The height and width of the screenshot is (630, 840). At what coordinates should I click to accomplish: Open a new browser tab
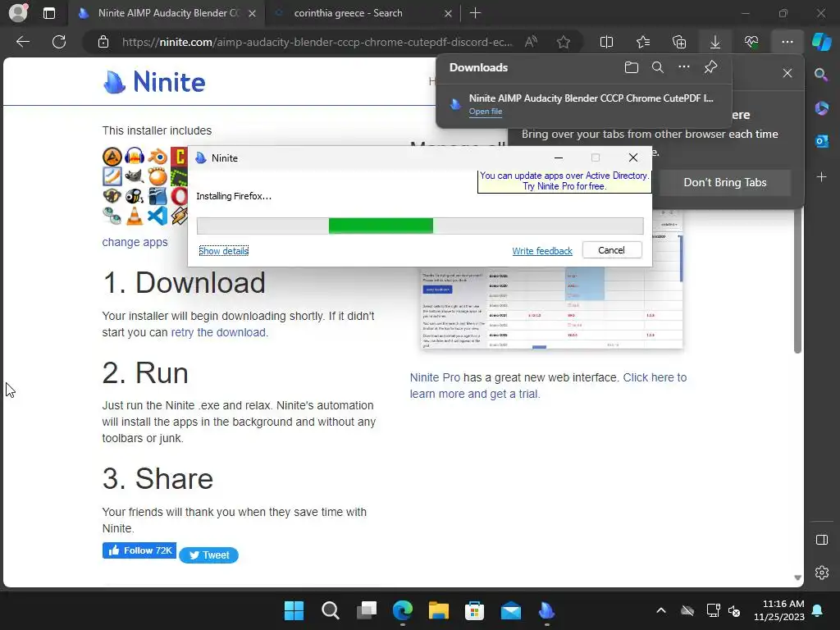[475, 13]
